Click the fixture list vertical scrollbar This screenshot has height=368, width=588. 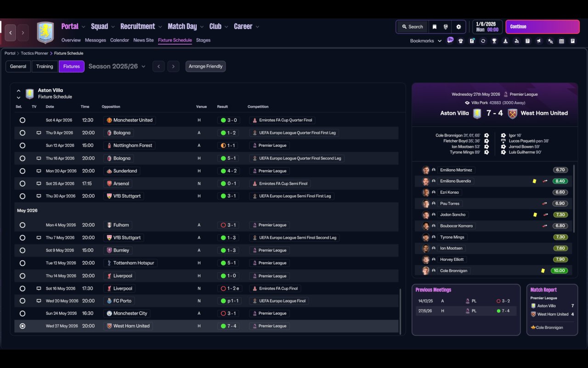pyautogui.click(x=400, y=311)
